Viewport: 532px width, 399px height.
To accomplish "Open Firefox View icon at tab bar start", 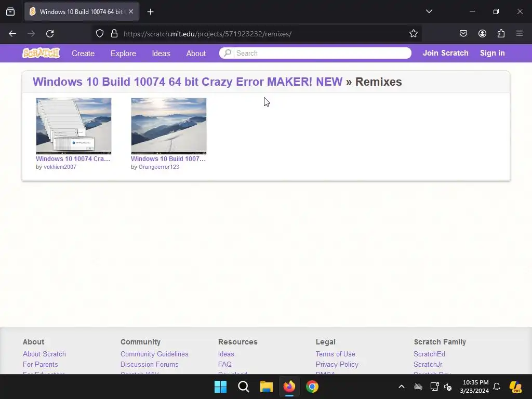I will [x=10, y=11].
